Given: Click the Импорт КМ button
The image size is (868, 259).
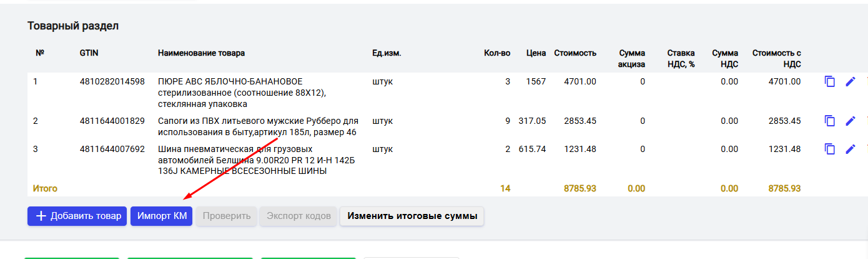Looking at the screenshot, I should point(161,216).
